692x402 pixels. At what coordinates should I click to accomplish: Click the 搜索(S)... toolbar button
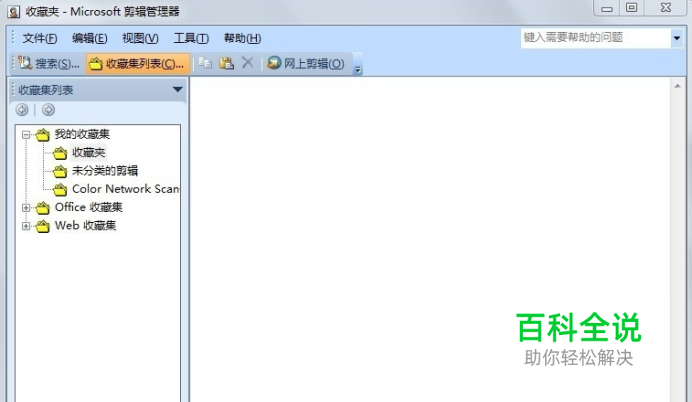(49, 64)
